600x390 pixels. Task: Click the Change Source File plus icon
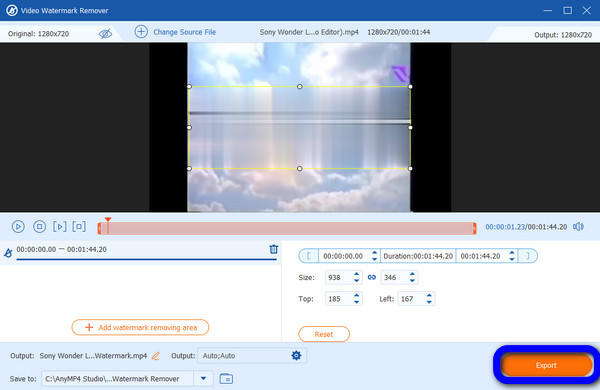point(141,32)
